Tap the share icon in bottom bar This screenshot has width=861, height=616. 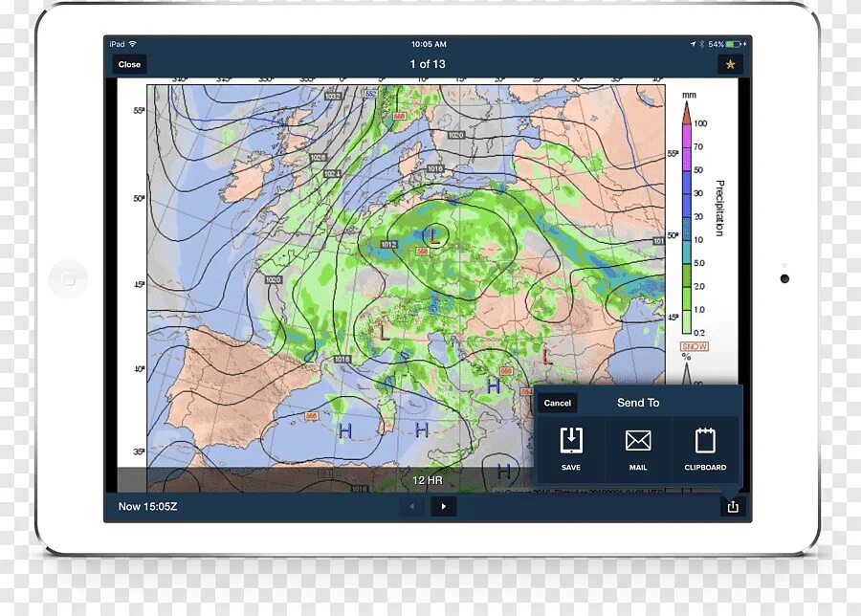tap(733, 506)
